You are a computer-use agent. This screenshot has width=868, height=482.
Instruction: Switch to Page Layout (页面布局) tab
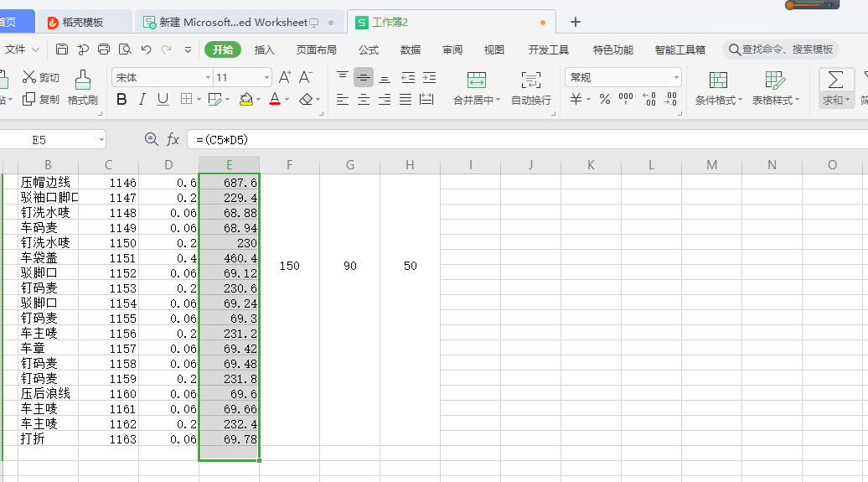click(316, 49)
